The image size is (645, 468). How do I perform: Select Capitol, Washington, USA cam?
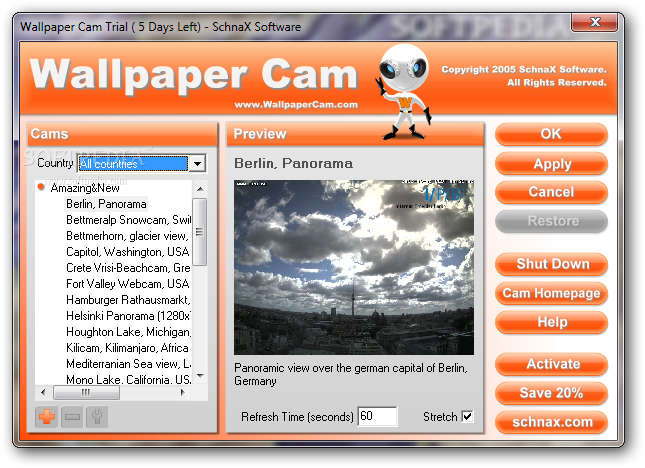pyautogui.click(x=128, y=252)
